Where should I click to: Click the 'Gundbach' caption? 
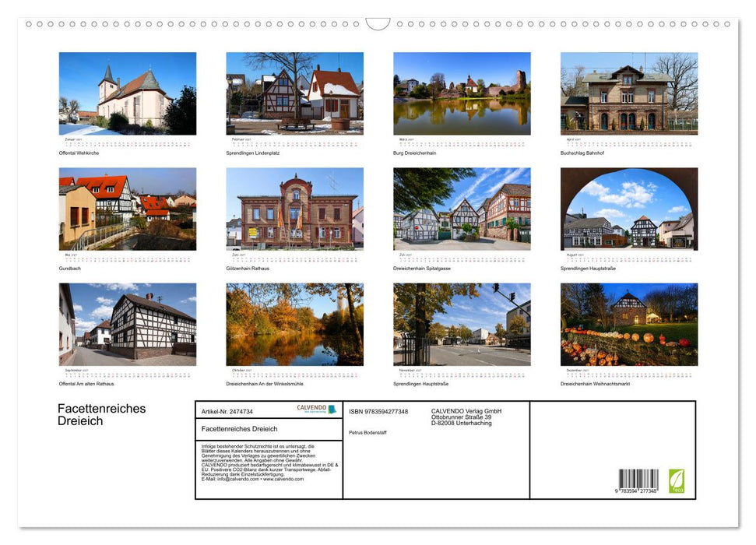(x=70, y=268)
